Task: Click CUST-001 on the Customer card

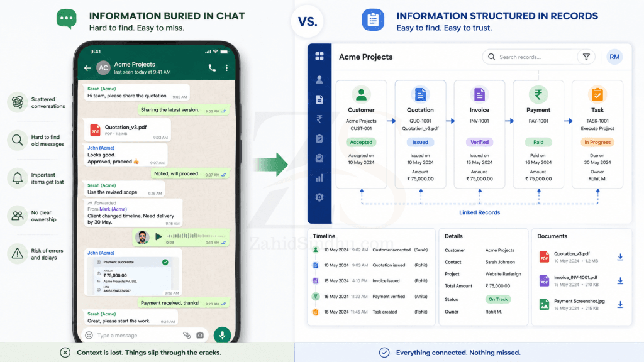Action: [361, 128]
